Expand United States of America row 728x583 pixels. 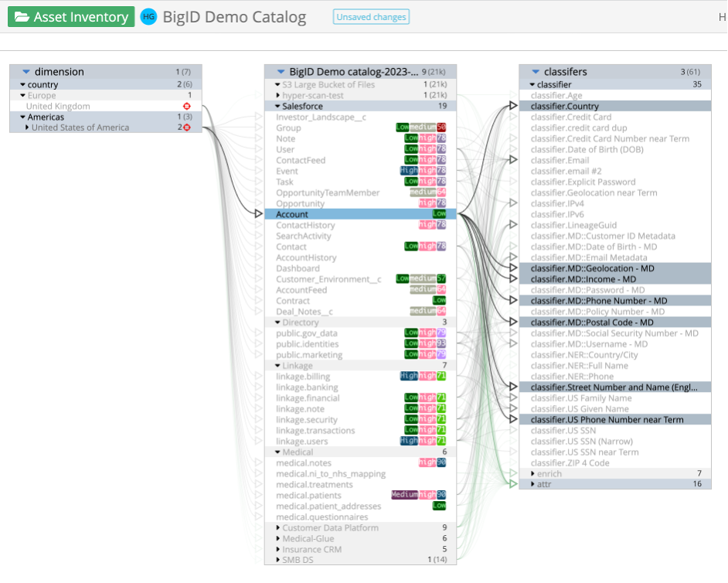click(27, 128)
